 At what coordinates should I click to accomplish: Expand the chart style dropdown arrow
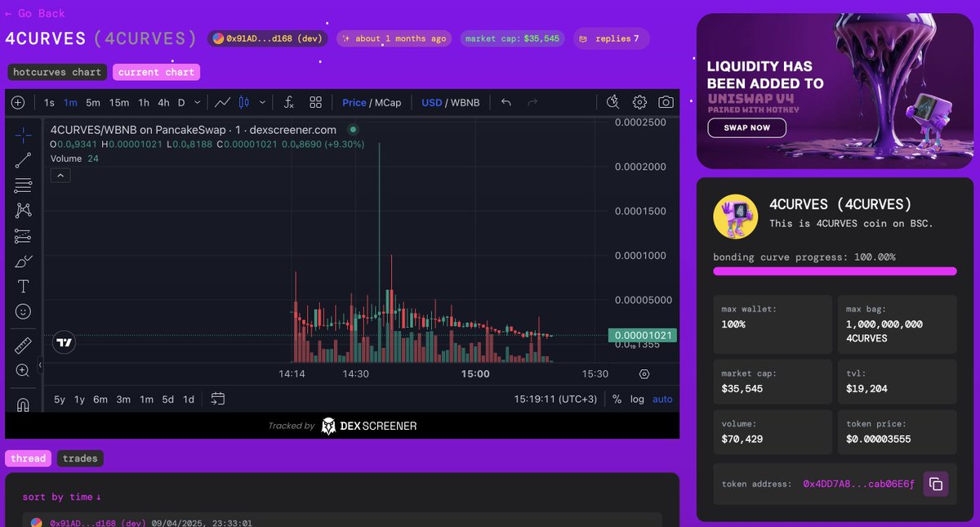(262, 102)
